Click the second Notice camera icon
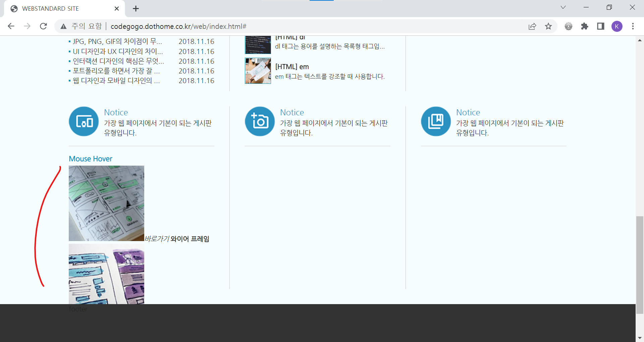 pos(260,121)
